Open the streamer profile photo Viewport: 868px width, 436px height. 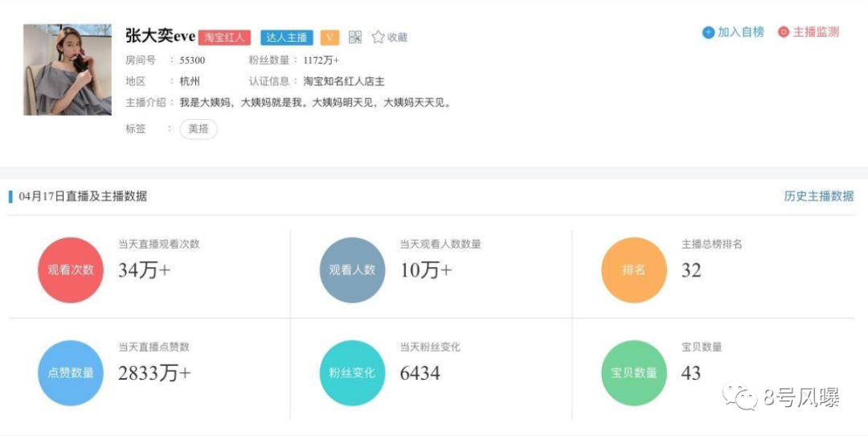68,70
